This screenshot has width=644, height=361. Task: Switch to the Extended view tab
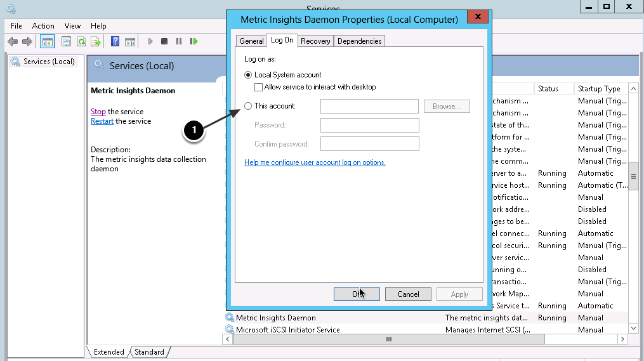click(109, 352)
